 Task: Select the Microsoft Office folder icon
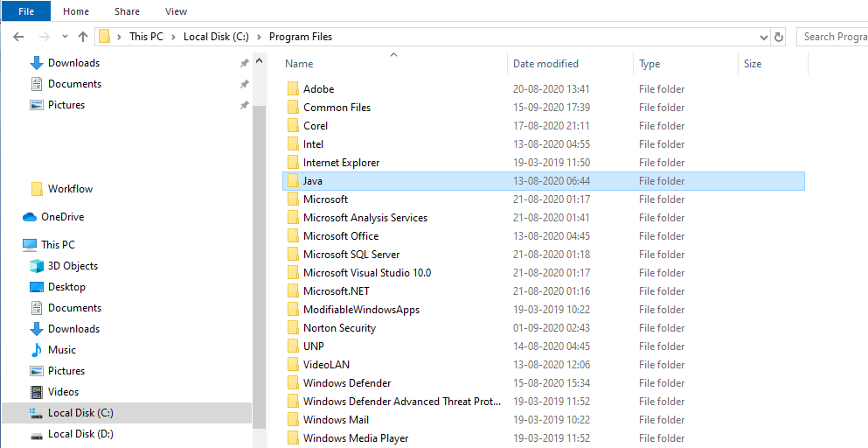tap(293, 236)
